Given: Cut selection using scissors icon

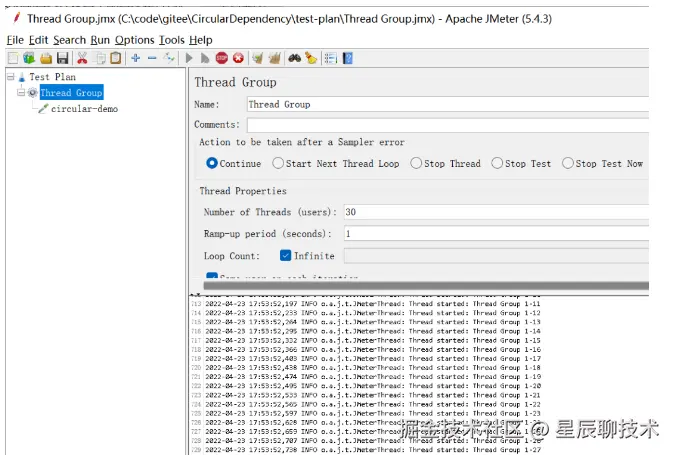Looking at the screenshot, I should coord(82,58).
